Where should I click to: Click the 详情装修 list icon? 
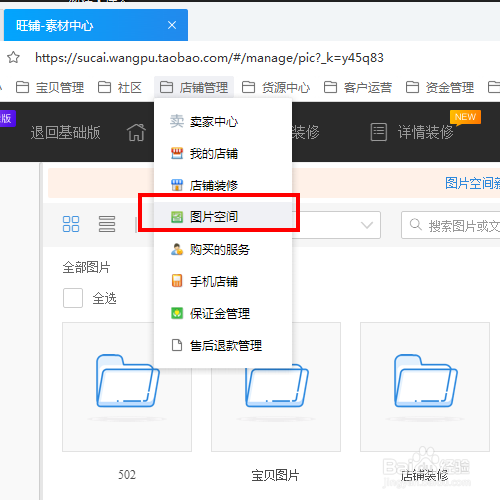coord(379,132)
